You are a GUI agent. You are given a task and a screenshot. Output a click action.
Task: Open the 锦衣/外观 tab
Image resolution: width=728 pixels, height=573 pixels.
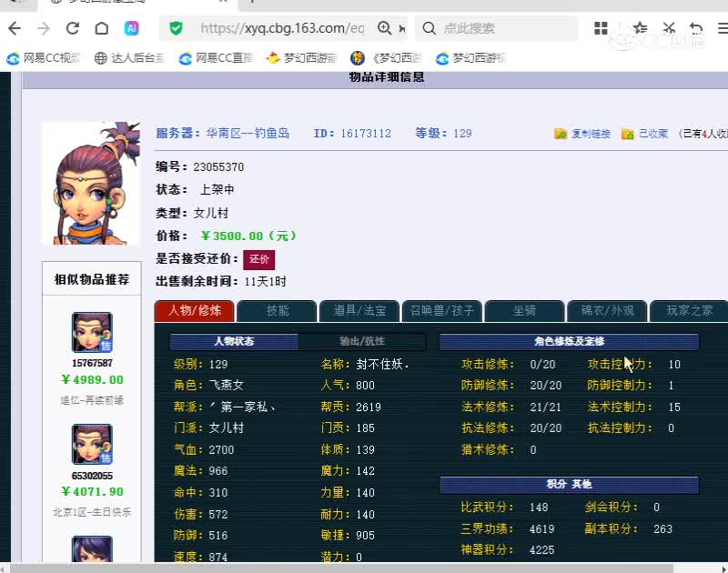coord(607,310)
